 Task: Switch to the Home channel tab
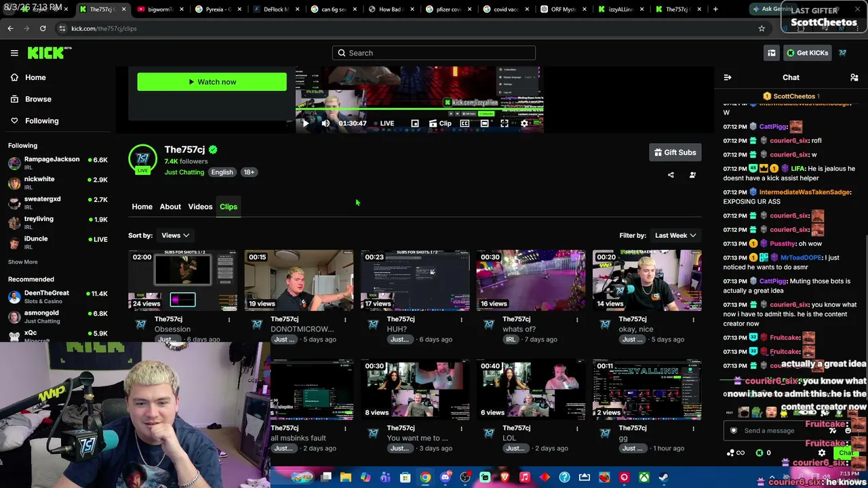pos(142,207)
